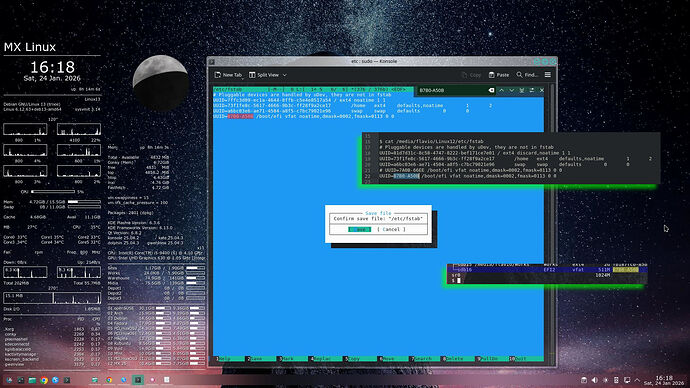
Task: Switch to the pink circle app task
Action: click(x=152, y=380)
